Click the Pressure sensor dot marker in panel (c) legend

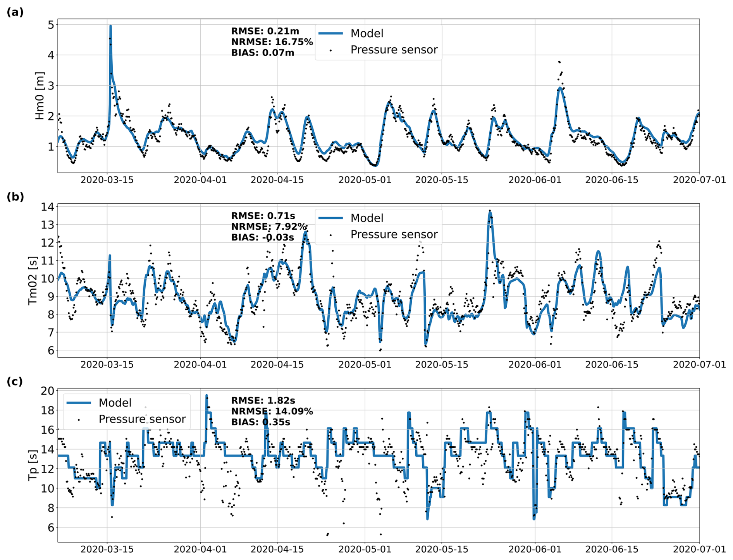79,420
